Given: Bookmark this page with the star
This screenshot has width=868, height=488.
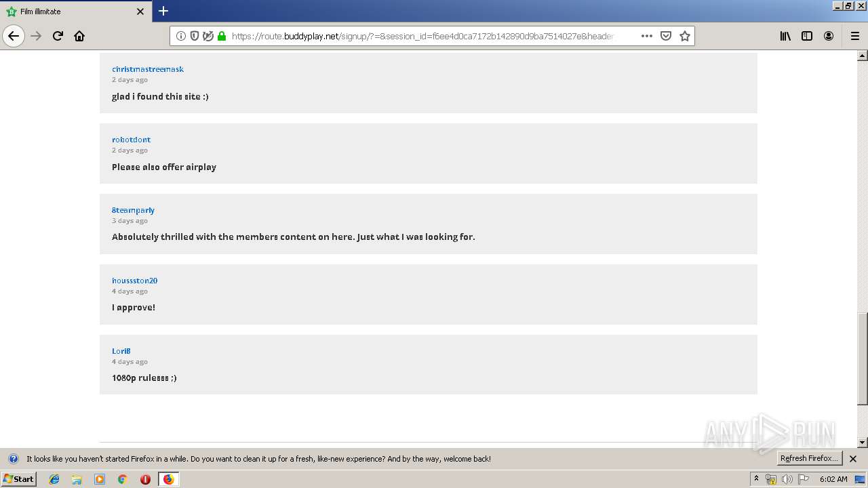Looking at the screenshot, I should pyautogui.click(x=685, y=36).
